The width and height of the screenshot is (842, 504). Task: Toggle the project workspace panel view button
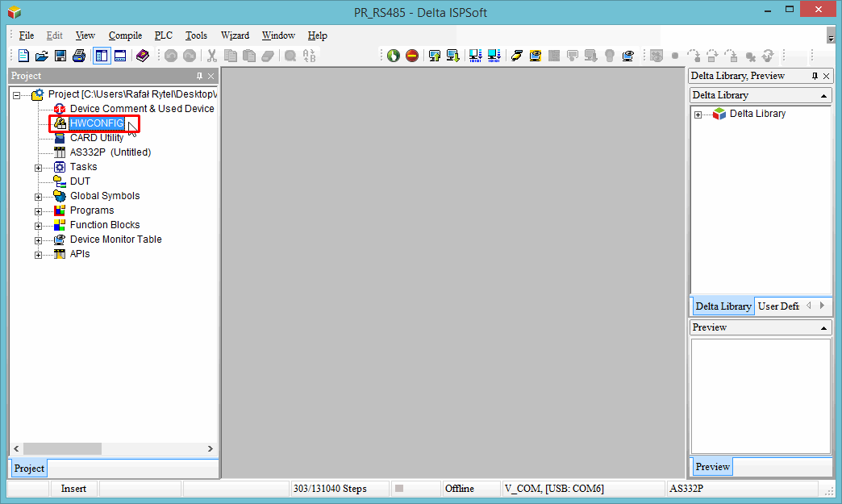tap(102, 56)
